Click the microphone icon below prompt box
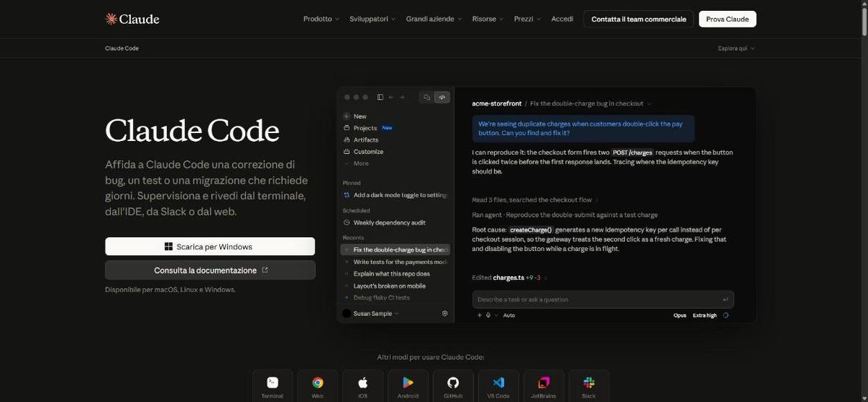The height and width of the screenshot is (402, 868). pos(489,315)
